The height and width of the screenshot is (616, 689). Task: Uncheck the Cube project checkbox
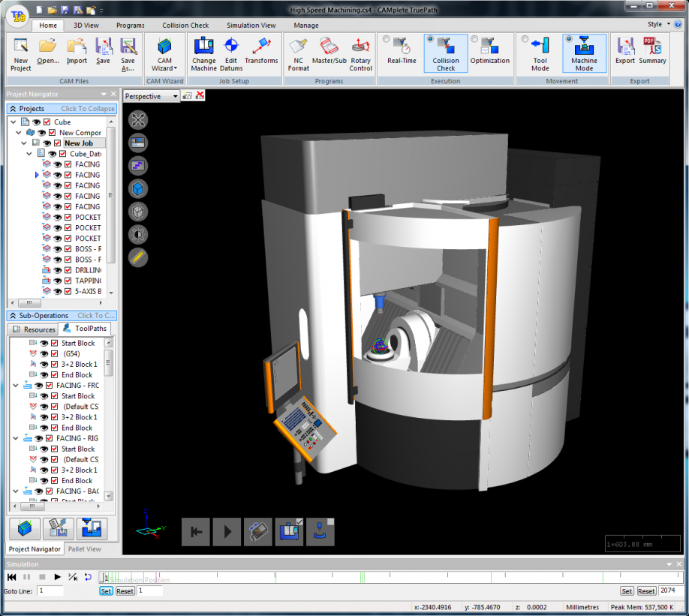coord(47,122)
